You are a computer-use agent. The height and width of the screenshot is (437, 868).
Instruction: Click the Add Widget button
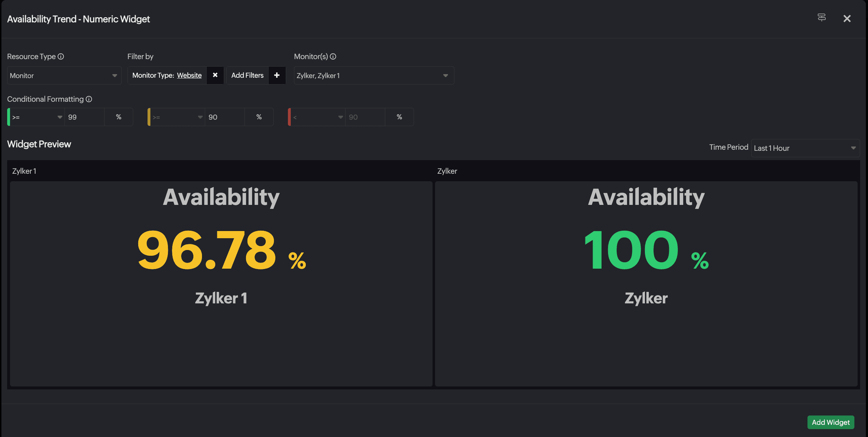(830, 422)
